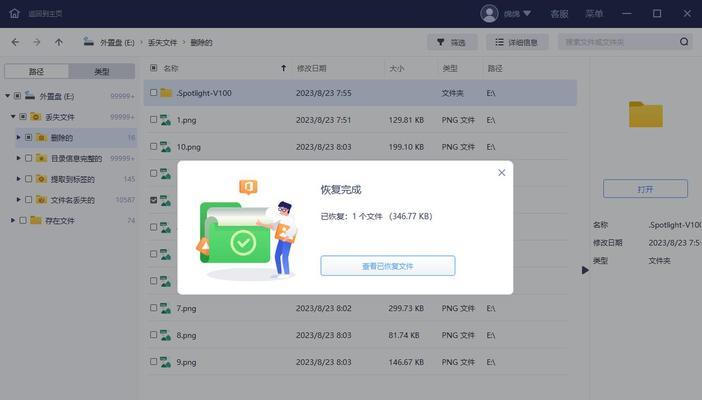
Task: Check the 10.png checkbox
Action: (154, 146)
